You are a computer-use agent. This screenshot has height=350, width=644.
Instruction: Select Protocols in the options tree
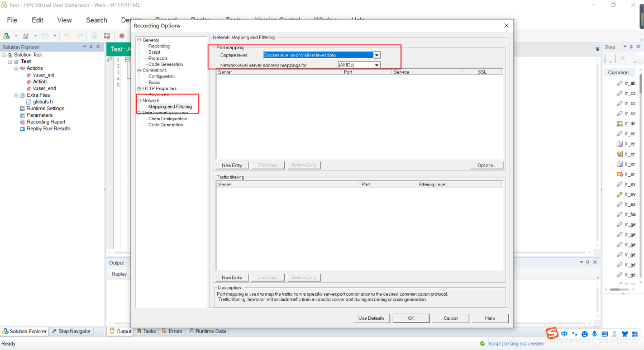[x=158, y=58]
